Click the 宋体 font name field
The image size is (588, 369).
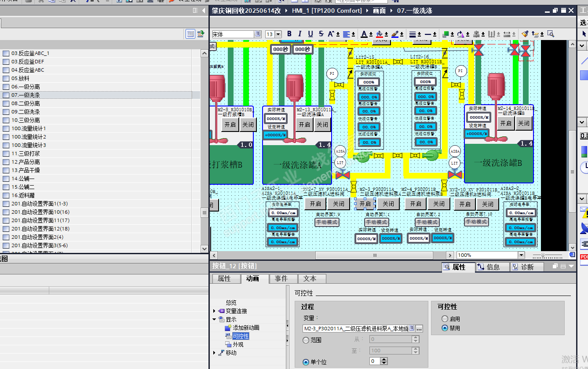pyautogui.click(x=233, y=34)
